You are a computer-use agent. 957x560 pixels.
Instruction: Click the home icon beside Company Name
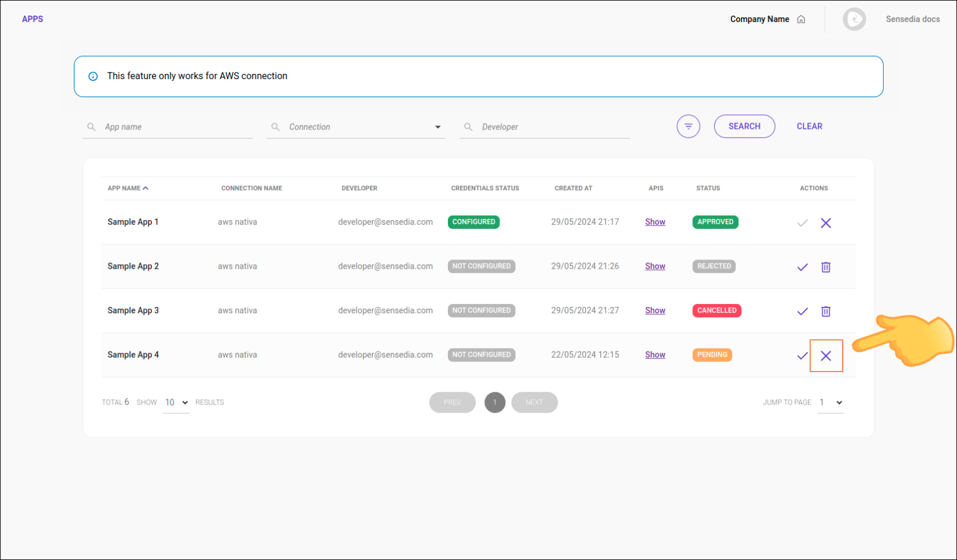tap(801, 20)
